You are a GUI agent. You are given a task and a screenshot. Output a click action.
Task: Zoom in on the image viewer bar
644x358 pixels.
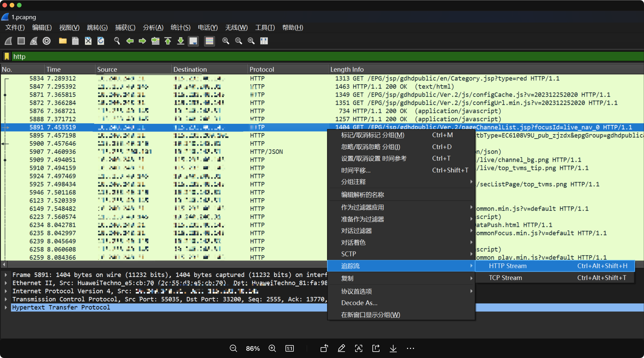point(272,348)
